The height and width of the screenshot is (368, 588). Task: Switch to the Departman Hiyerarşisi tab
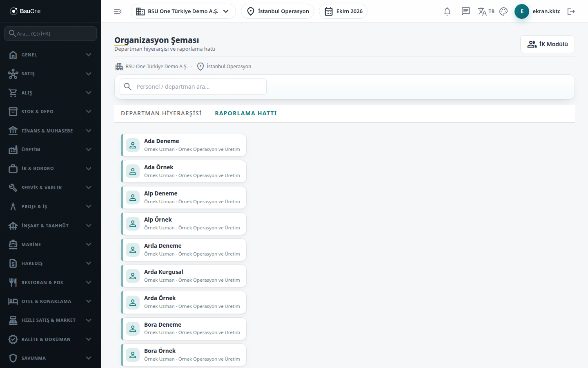[161, 113]
